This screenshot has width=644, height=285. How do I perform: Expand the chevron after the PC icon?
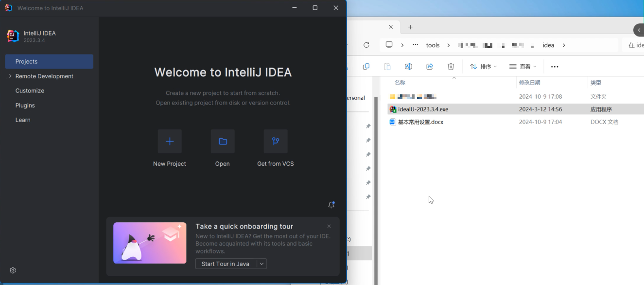coord(402,45)
